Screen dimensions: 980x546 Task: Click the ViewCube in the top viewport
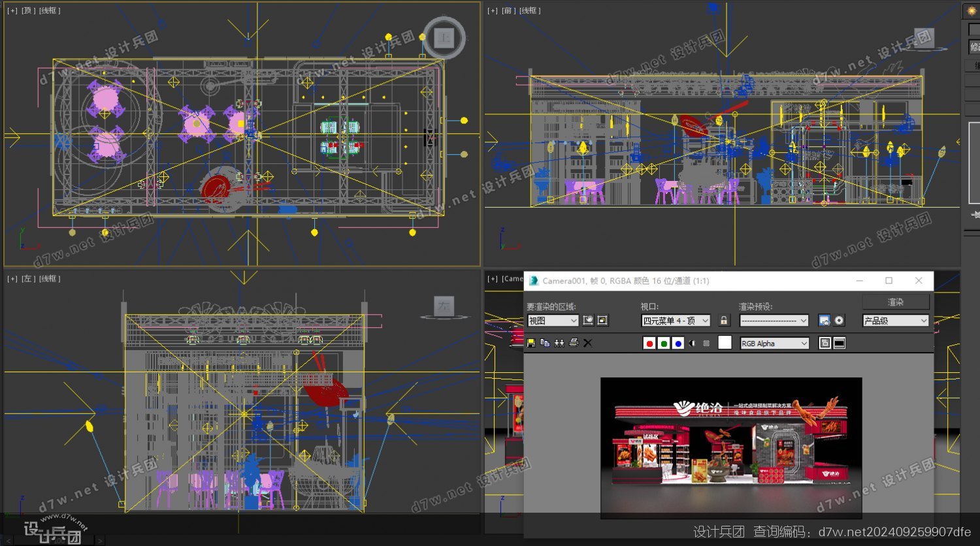click(444, 38)
